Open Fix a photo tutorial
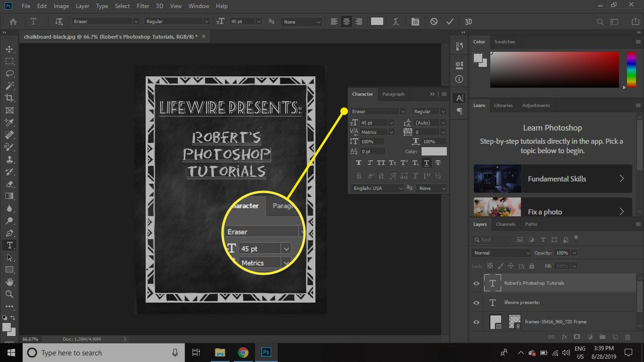This screenshot has width=644, height=362. 553,207
